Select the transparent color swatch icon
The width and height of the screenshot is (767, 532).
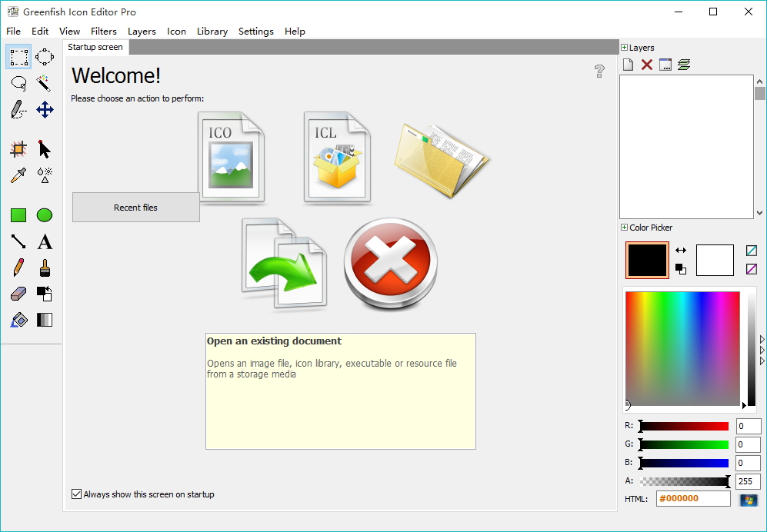pyautogui.click(x=752, y=251)
